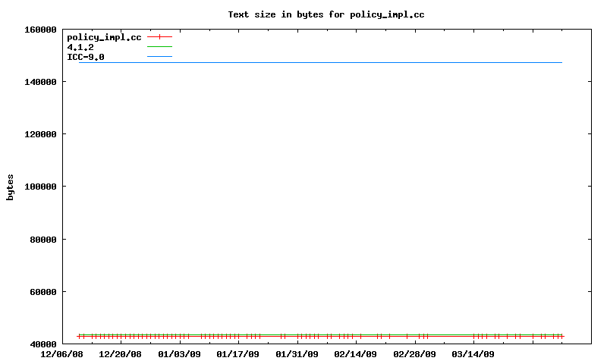Click the red 4.1.2 legend line sample
607x364 pixels.
[x=159, y=47]
